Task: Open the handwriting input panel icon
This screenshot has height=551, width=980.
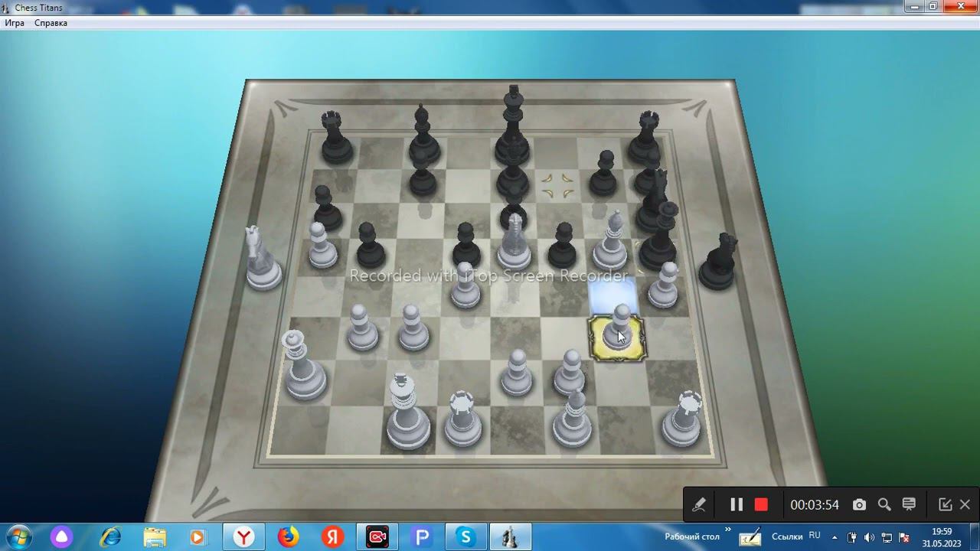Action: click(750, 537)
